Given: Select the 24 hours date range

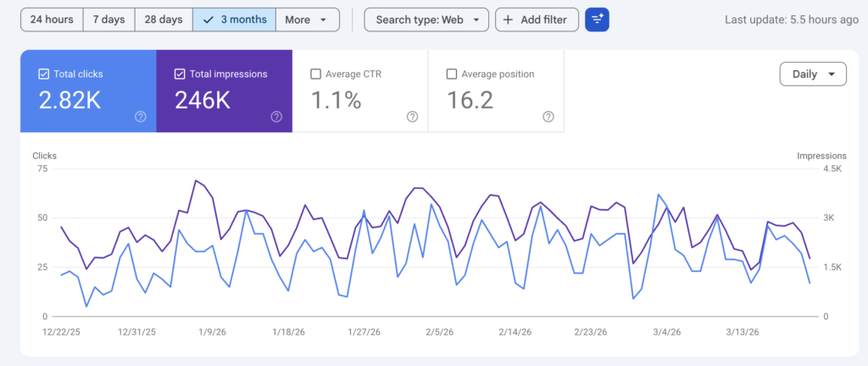Looking at the screenshot, I should 52,19.
